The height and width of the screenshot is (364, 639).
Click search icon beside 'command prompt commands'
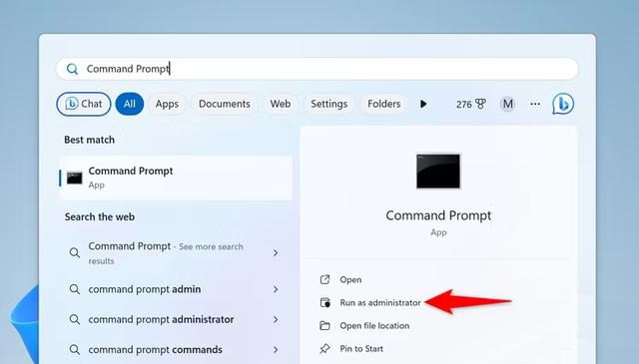tap(74, 349)
